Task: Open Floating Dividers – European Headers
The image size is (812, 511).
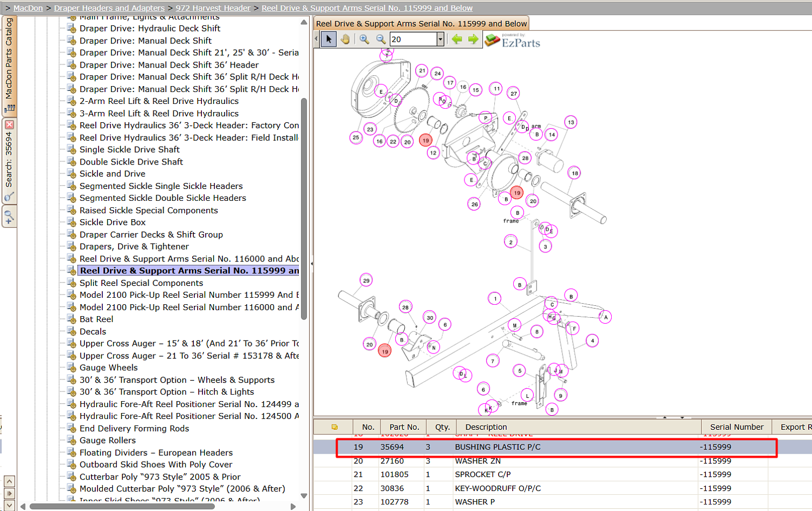Action: [x=156, y=453]
